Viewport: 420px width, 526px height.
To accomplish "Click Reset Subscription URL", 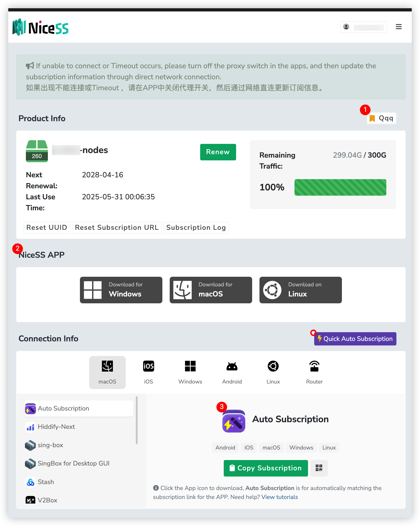I will point(117,227).
